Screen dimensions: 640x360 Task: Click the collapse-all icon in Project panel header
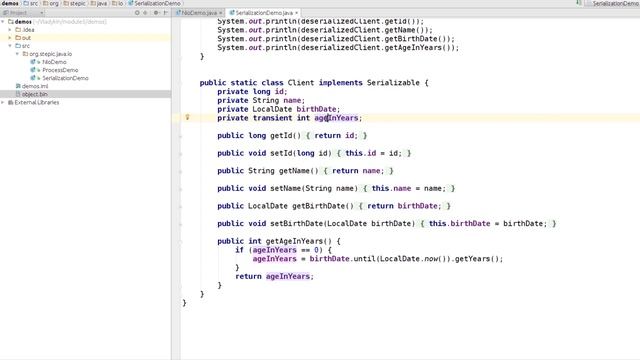(x=145, y=13)
